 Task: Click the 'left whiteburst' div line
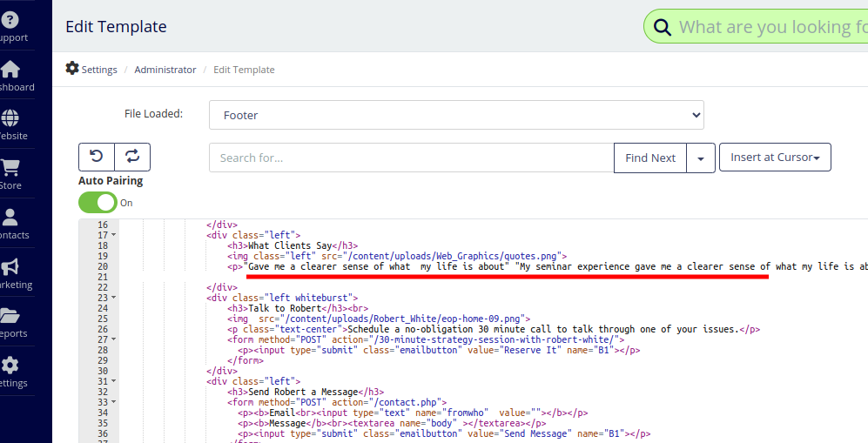pos(282,298)
